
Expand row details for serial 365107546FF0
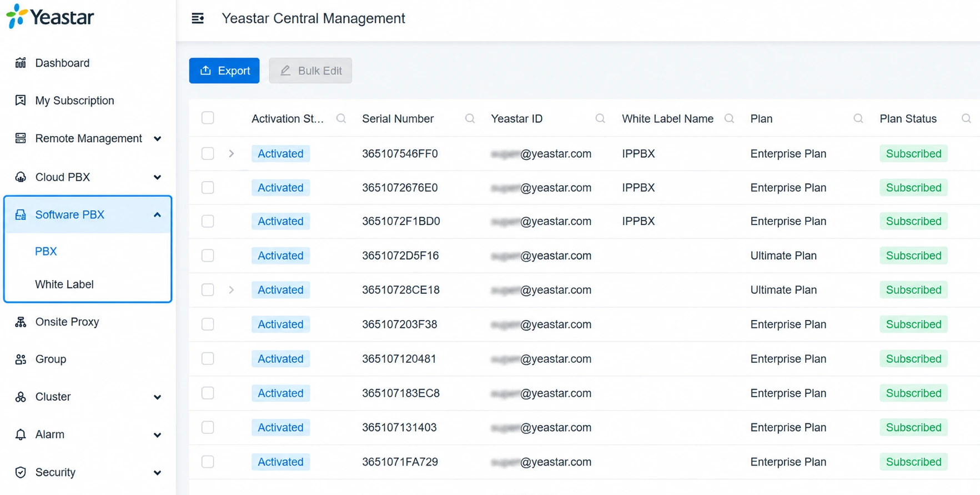(x=232, y=153)
